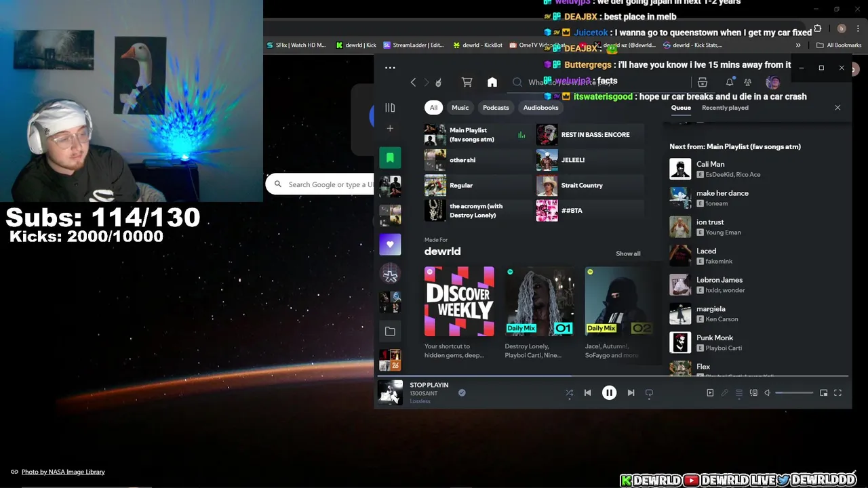The height and width of the screenshot is (488, 868).
Task: Toggle repeat mode
Action: click(x=649, y=392)
